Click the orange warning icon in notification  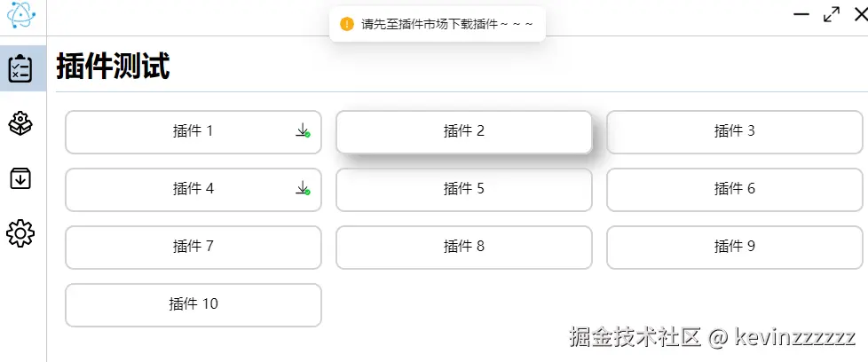click(347, 24)
